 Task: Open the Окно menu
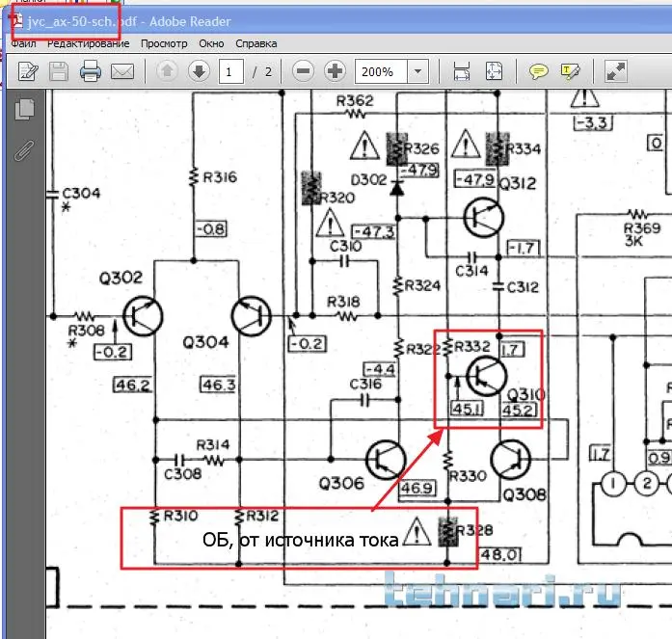[x=211, y=43]
